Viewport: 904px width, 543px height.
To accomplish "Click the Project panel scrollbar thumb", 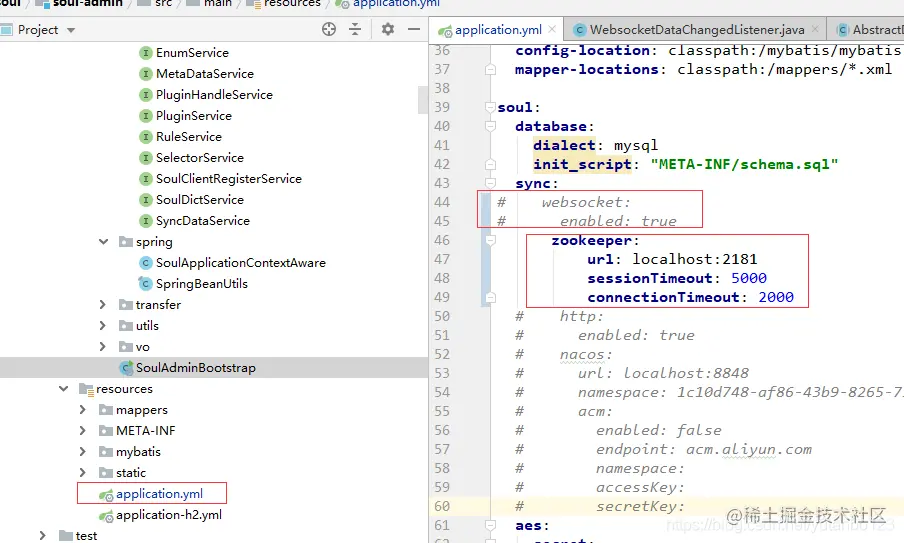I will (423, 100).
